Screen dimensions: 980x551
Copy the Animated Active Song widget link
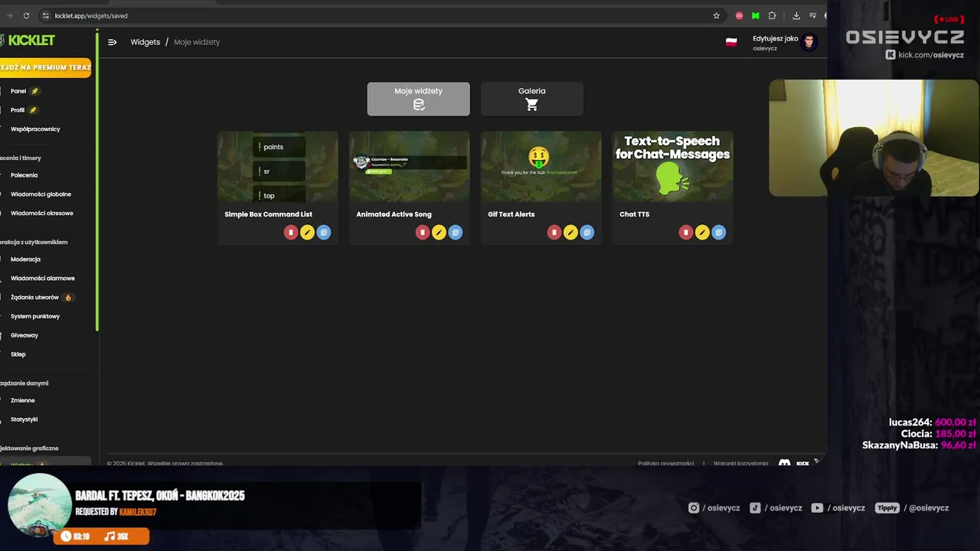(x=456, y=233)
